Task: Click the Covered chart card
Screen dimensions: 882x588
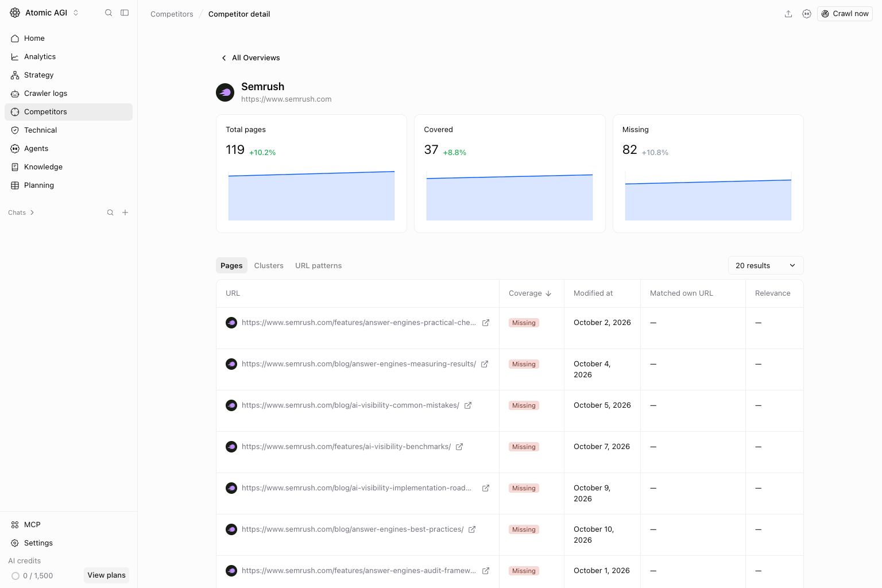Action: [510, 173]
